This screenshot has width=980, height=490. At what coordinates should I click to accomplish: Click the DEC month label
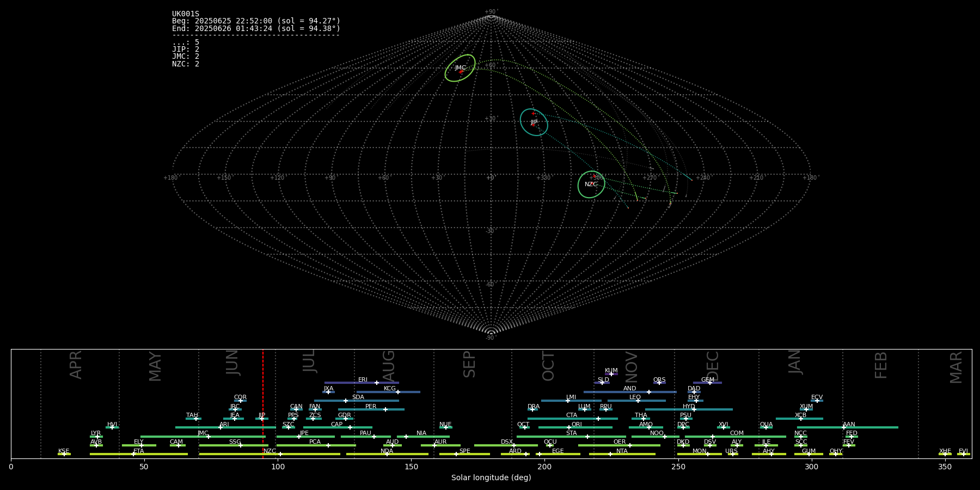[713, 366]
